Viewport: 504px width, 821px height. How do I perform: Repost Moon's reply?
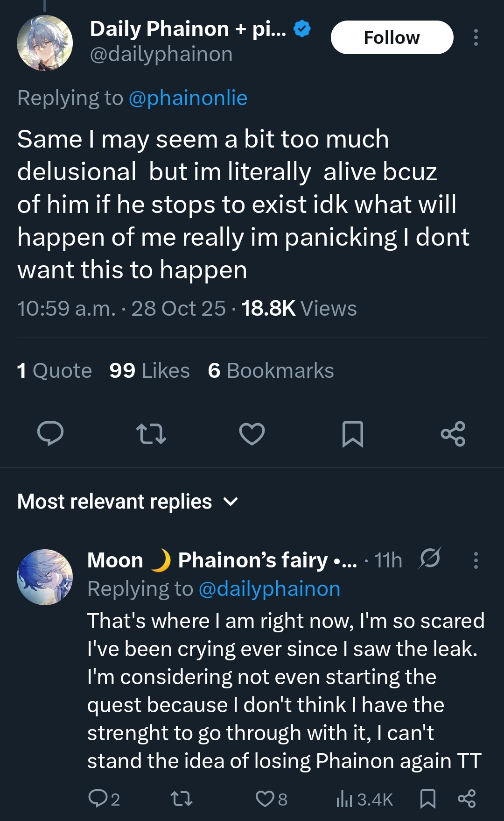(x=182, y=799)
